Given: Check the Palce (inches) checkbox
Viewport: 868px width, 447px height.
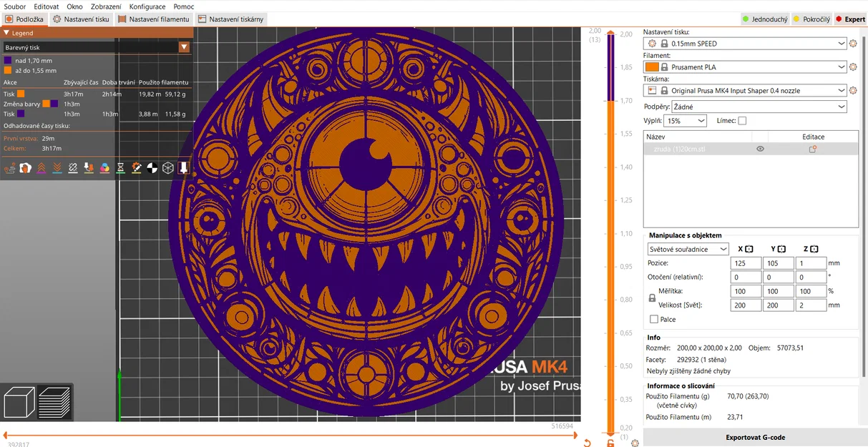Looking at the screenshot, I should click(654, 319).
